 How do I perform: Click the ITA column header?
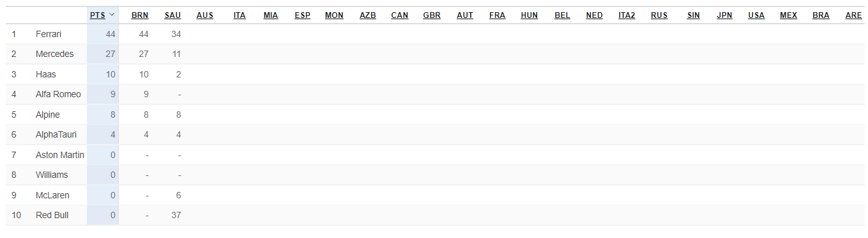pyautogui.click(x=240, y=15)
